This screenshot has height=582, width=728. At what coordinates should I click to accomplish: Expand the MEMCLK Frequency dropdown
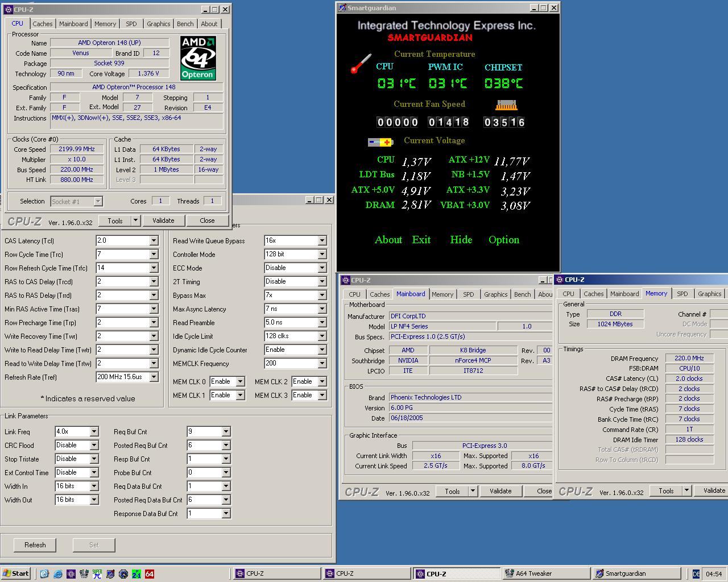322,363
